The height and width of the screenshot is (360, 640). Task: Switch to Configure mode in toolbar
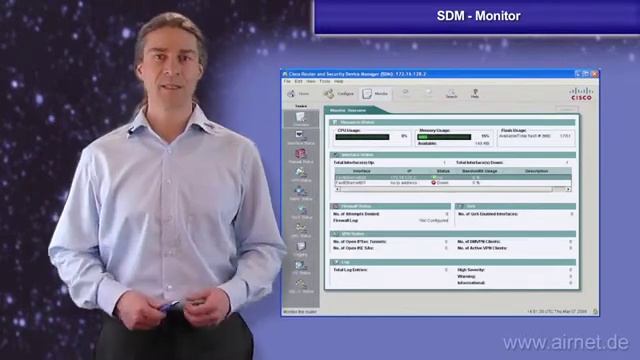pyautogui.click(x=339, y=94)
